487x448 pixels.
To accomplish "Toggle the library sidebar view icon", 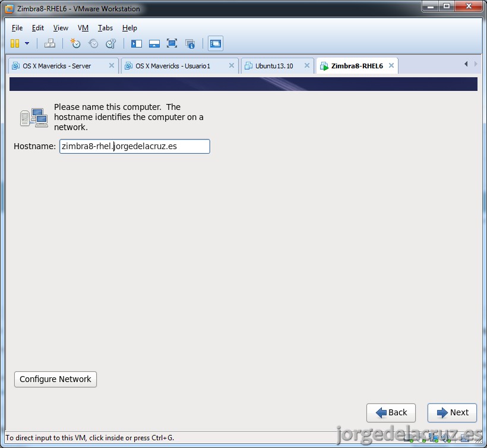I will click(137, 43).
